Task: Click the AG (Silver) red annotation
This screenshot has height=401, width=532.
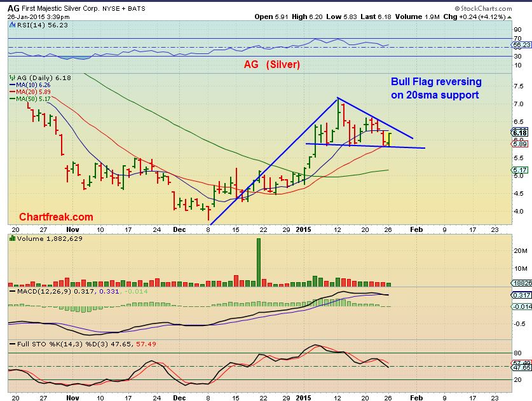Action: coord(272,64)
